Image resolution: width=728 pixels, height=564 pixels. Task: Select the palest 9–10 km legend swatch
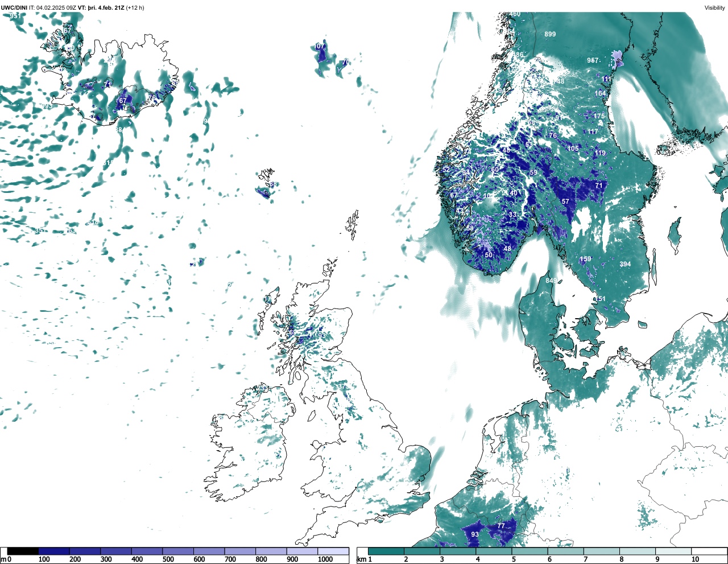673,551
